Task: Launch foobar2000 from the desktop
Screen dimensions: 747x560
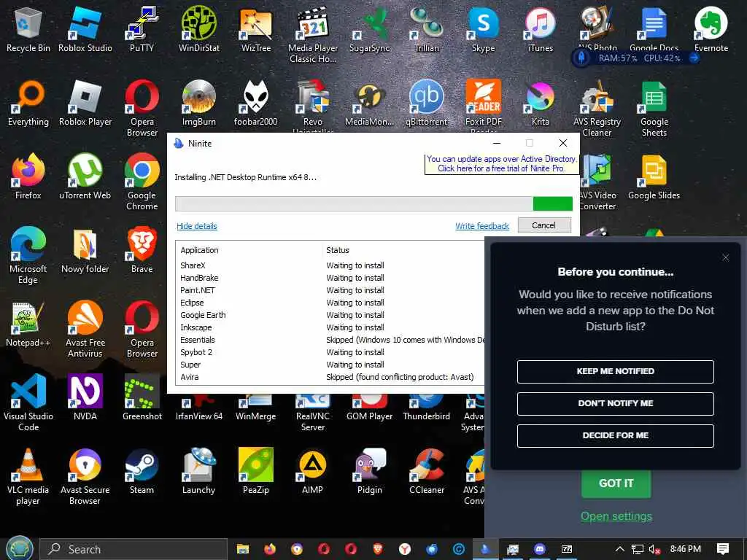Action: (x=256, y=103)
